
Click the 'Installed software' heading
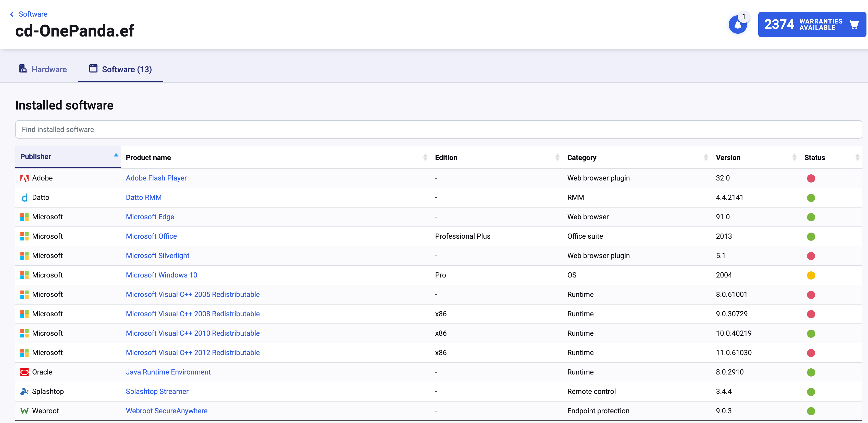(64, 105)
